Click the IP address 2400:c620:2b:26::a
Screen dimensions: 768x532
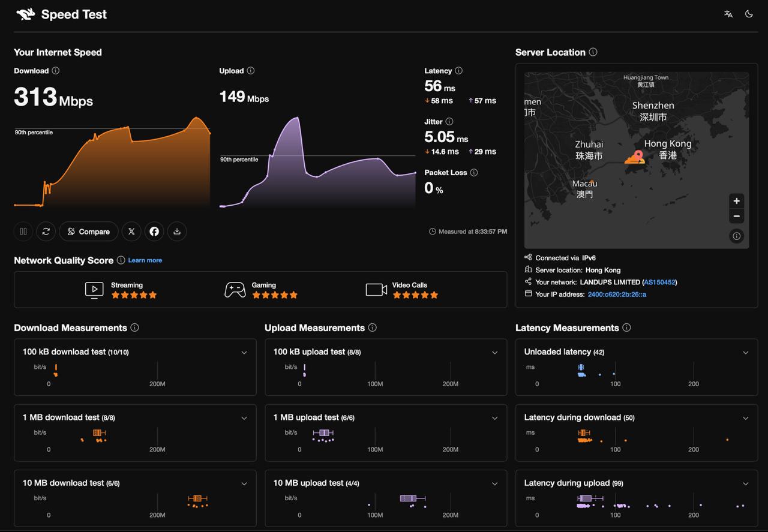pyautogui.click(x=617, y=294)
